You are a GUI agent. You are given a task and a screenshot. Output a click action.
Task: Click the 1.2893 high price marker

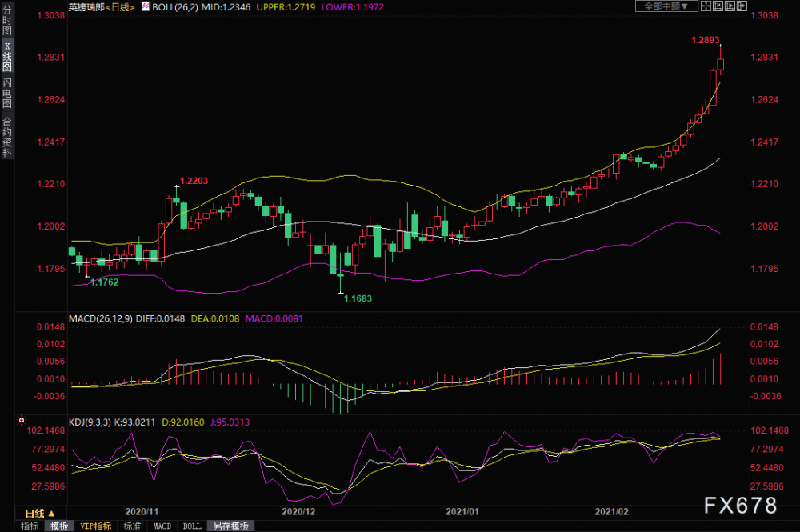click(705, 40)
